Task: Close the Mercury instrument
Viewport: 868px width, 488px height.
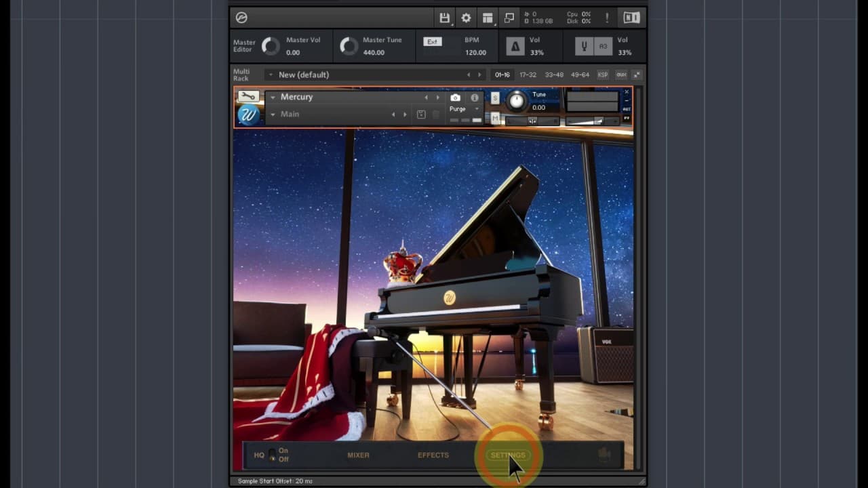Action: pyautogui.click(x=627, y=91)
